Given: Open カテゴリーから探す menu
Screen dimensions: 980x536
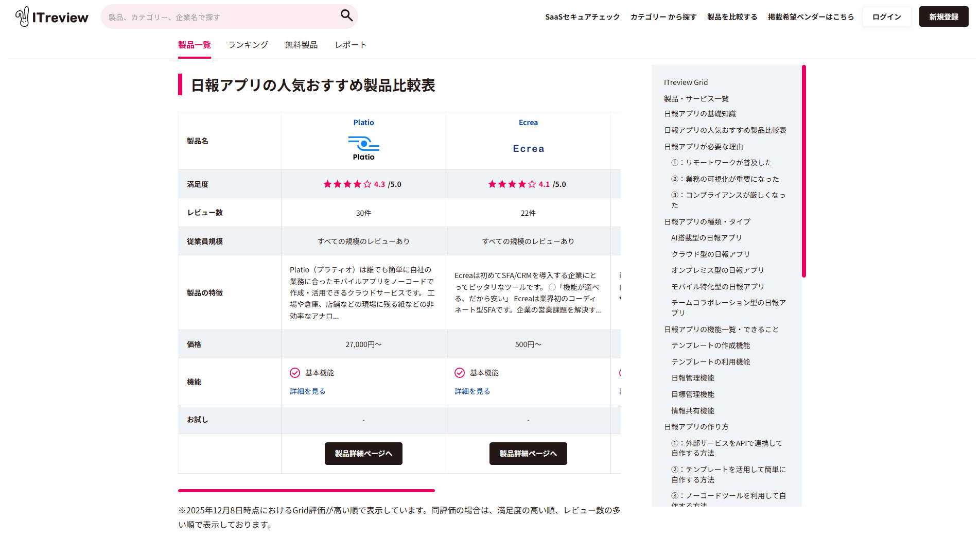Looking at the screenshot, I should pos(663,17).
